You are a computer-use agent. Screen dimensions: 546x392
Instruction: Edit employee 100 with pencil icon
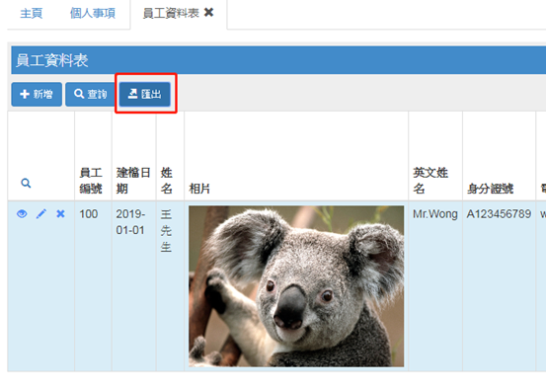coord(41,213)
